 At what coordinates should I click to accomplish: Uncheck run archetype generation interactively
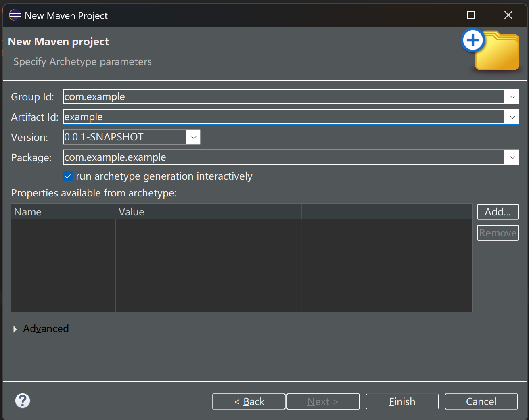68,176
